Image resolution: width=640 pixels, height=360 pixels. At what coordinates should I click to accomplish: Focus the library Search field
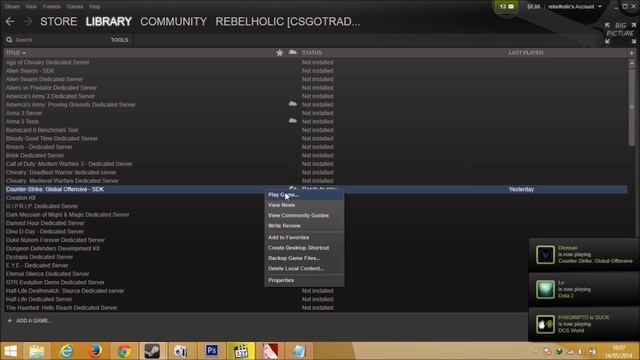pos(57,40)
